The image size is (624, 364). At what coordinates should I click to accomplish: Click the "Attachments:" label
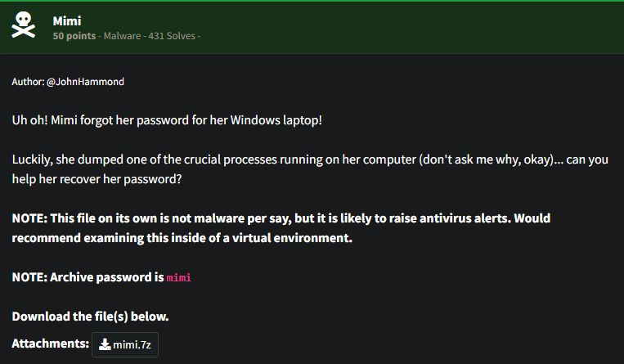tap(50, 344)
